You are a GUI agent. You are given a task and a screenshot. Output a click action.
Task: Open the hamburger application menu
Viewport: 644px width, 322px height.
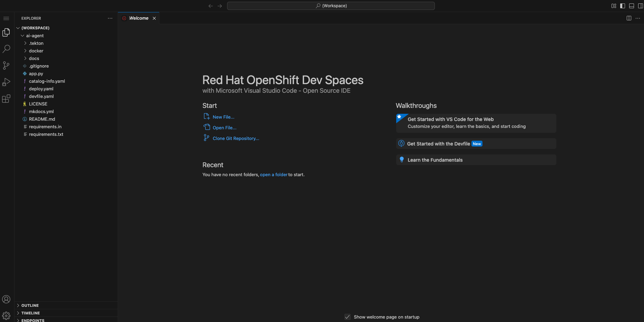[6, 18]
